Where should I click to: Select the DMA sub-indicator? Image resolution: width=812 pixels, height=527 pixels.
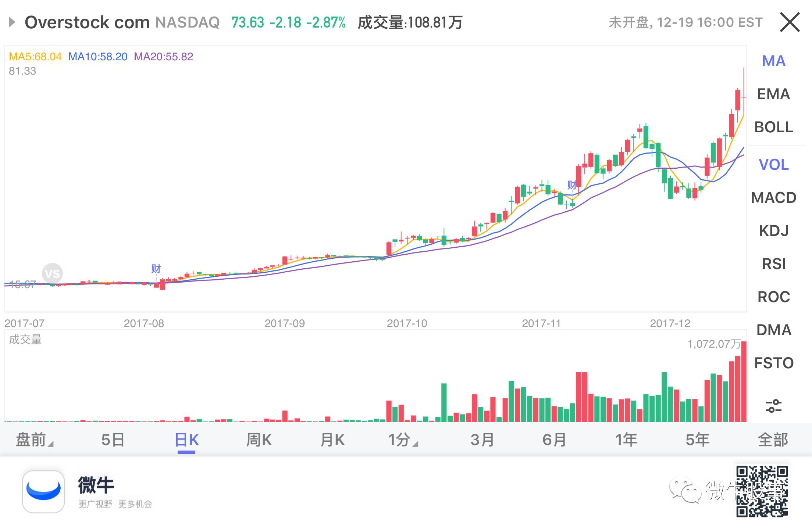(773, 330)
